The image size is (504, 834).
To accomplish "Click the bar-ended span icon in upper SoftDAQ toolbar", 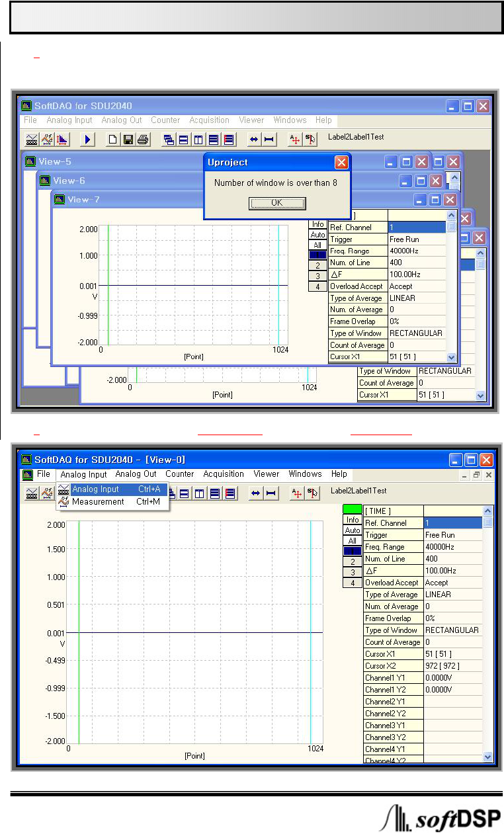I will coord(269,139).
